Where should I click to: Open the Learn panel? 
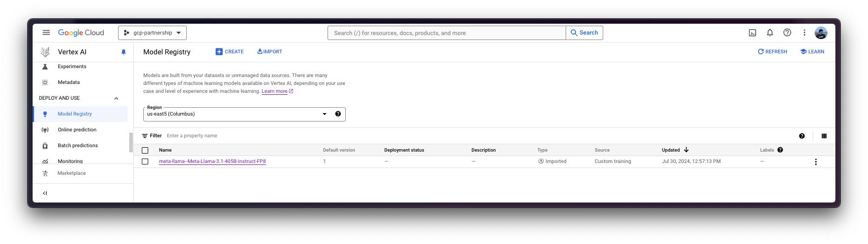[812, 52]
